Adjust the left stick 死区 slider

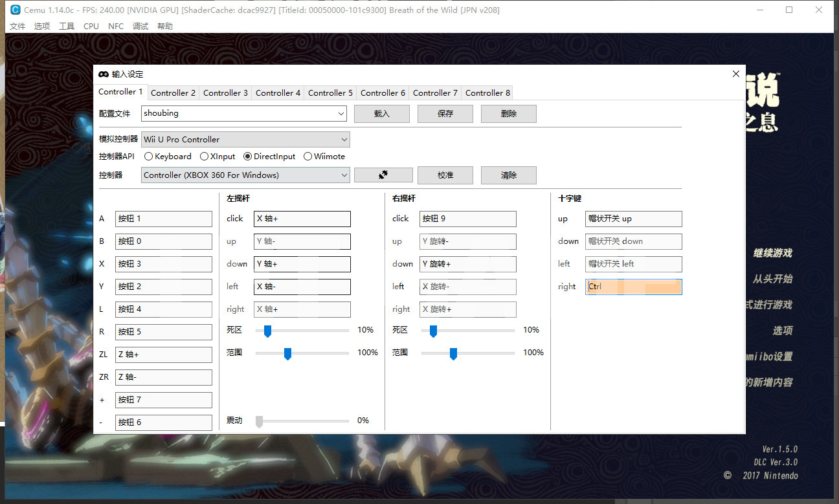pos(267,331)
